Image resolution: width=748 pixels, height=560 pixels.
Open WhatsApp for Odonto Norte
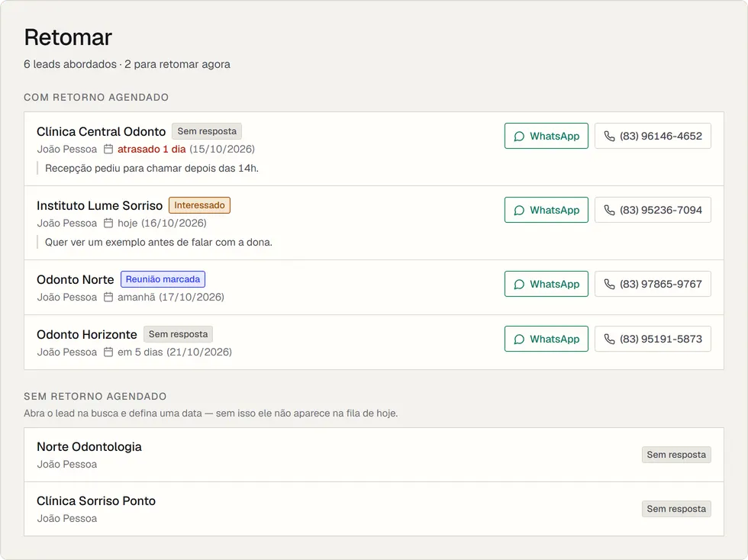546,284
